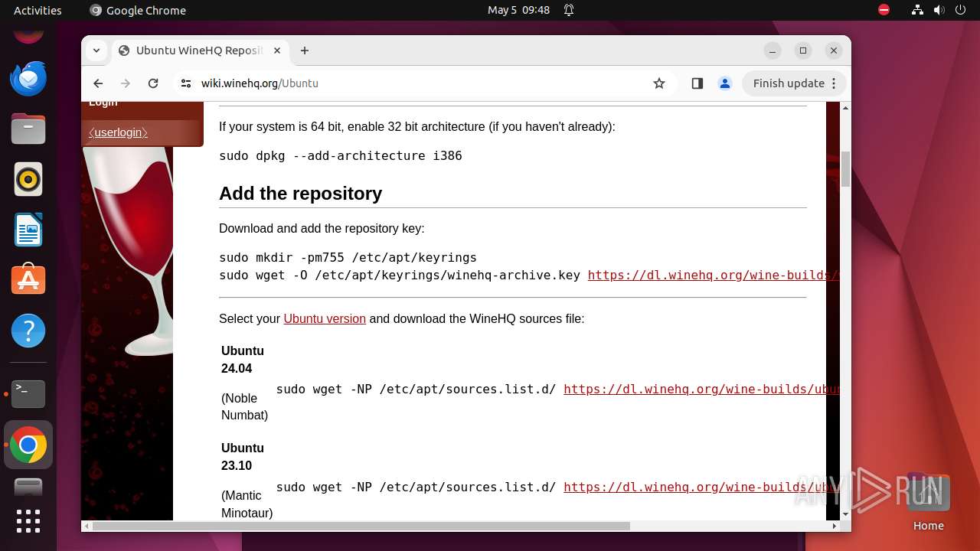Open Ubuntu Software store icon
This screenshot has width=980, height=551.
[x=28, y=281]
